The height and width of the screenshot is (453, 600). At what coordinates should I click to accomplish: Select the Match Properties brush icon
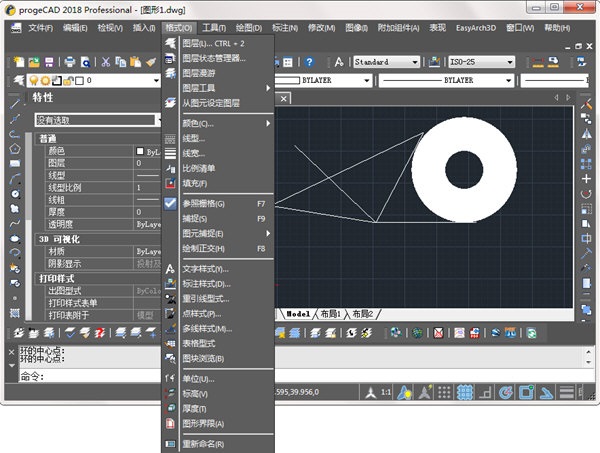(152, 62)
